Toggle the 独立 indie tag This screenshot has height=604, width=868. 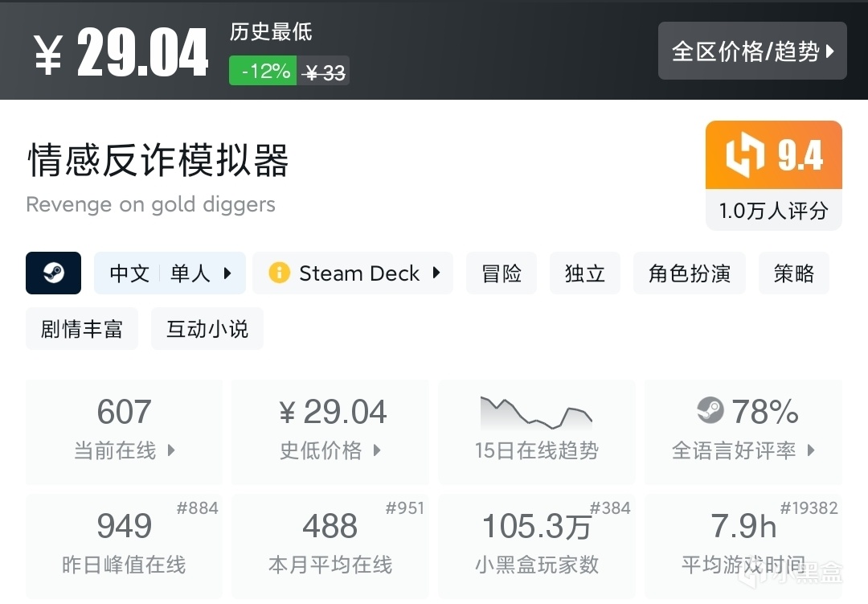[x=585, y=273]
